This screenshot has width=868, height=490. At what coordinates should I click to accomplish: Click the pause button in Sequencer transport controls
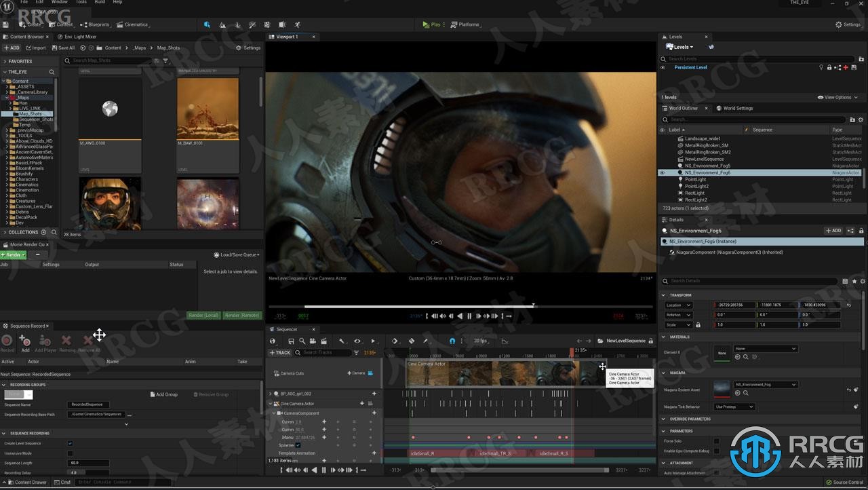point(323,470)
